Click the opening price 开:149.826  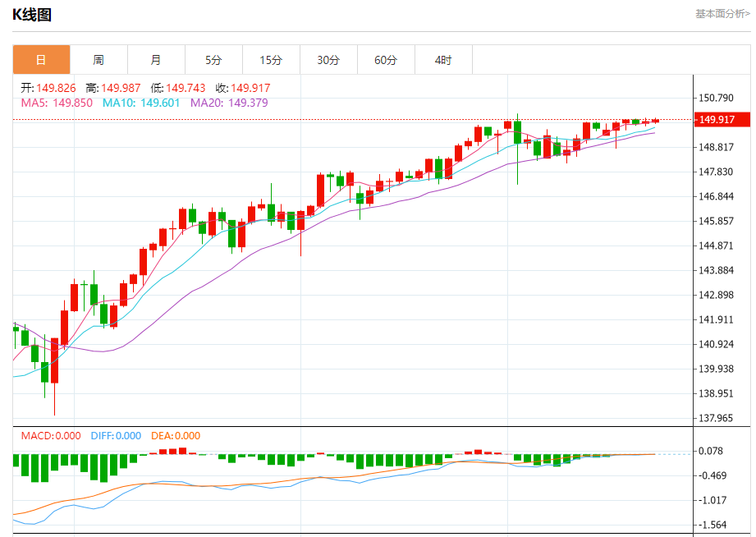(48, 89)
